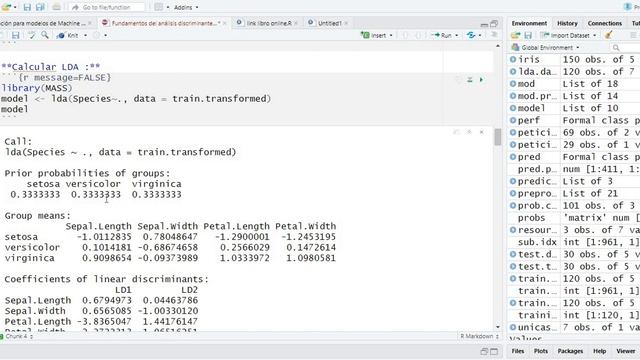The height and width of the screenshot is (360, 640).
Task: Select the Connections tab
Action: (604, 23)
